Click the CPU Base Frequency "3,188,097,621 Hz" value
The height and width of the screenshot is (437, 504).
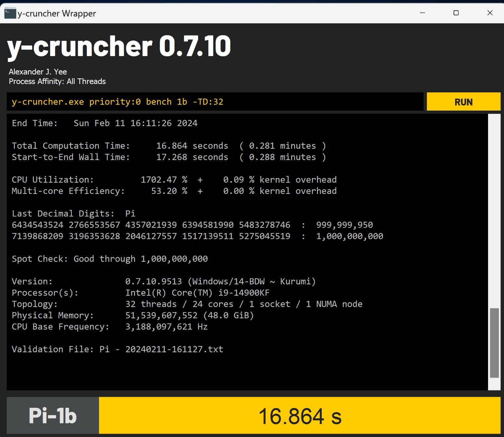(167, 327)
